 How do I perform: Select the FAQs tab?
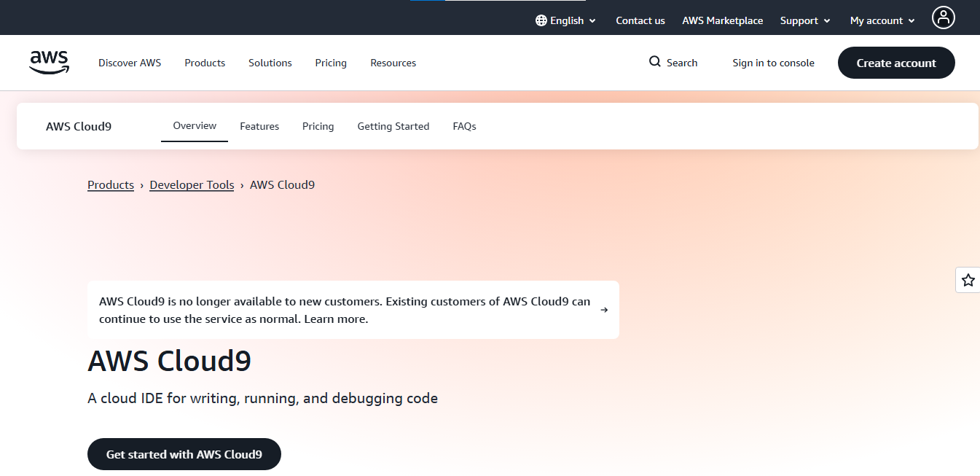click(464, 126)
